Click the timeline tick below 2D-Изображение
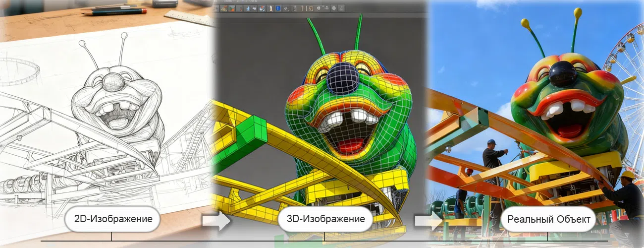The height and width of the screenshot is (248, 644). [x=111, y=237]
